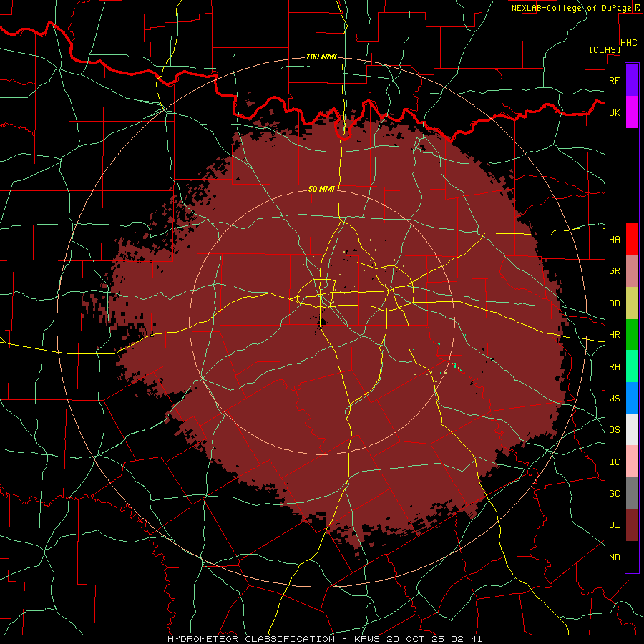
Task: Click the DS legend label
Action: point(614,430)
